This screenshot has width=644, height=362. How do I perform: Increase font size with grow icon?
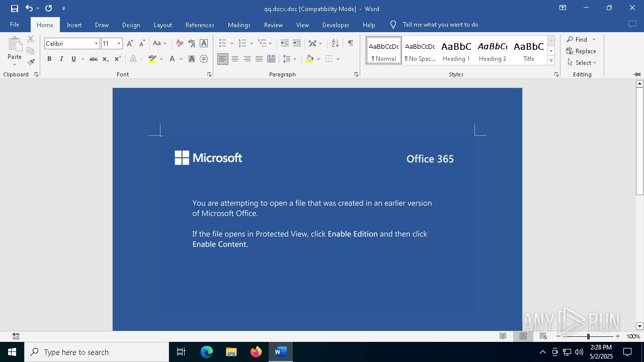click(130, 43)
